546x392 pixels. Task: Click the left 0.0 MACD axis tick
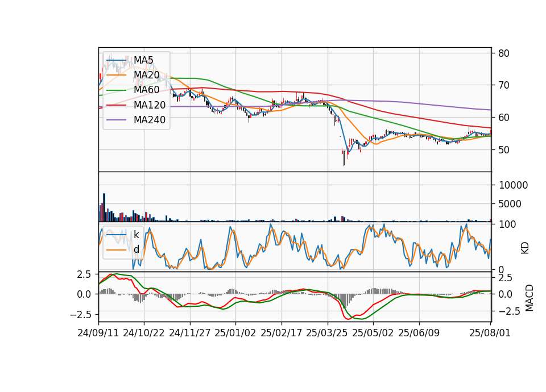tap(84, 294)
